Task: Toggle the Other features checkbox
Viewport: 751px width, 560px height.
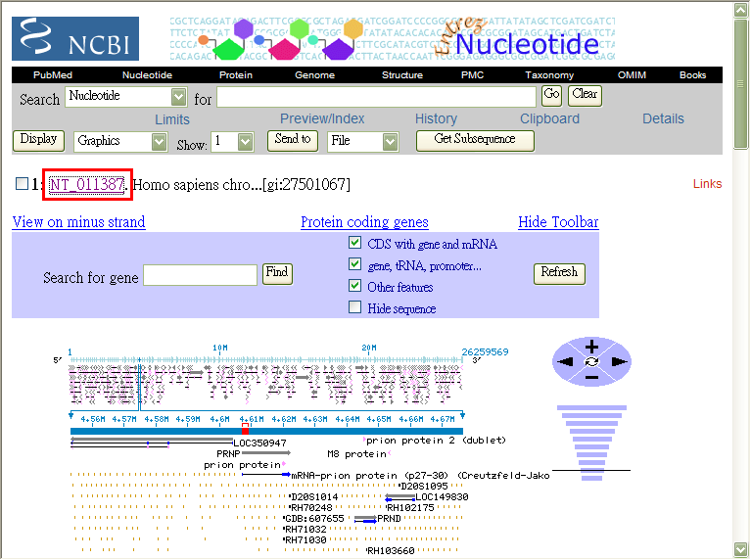Action: (355, 287)
